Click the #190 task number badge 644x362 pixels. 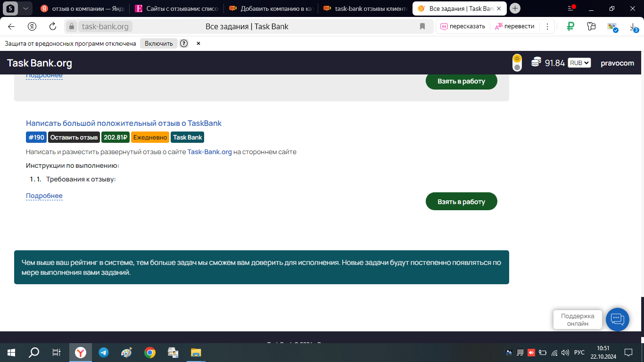(36, 137)
